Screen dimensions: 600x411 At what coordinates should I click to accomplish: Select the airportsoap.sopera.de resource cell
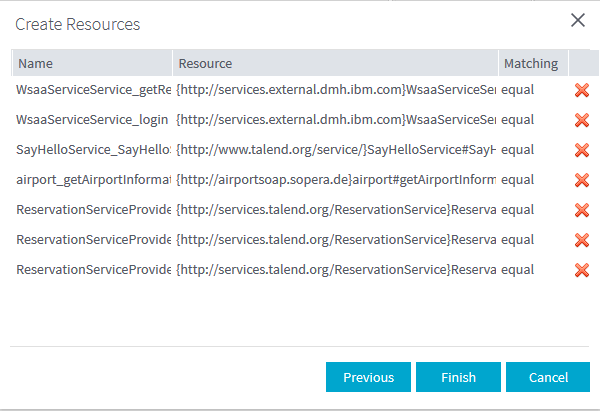[335, 180]
